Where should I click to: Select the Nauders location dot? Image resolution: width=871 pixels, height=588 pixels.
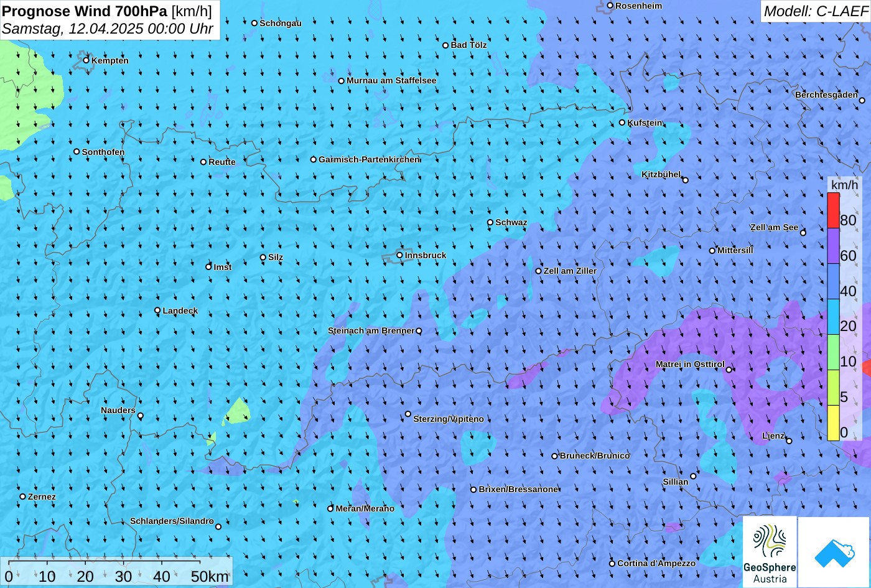coord(141,416)
